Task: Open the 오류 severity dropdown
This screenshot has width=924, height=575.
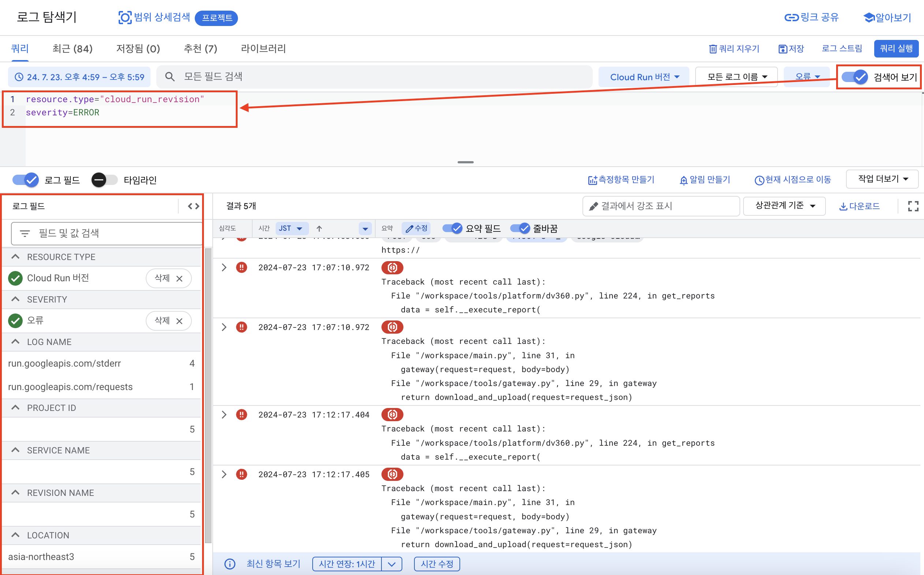Action: tap(806, 77)
